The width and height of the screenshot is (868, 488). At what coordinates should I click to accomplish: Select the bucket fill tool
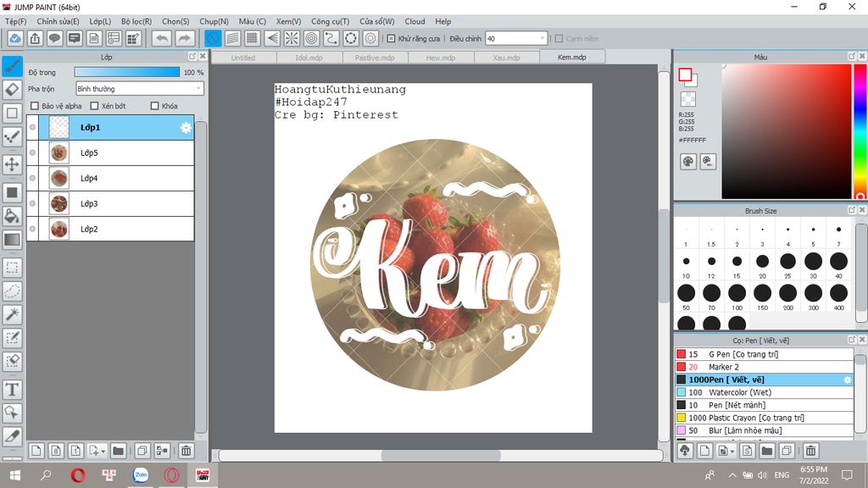pos(12,216)
